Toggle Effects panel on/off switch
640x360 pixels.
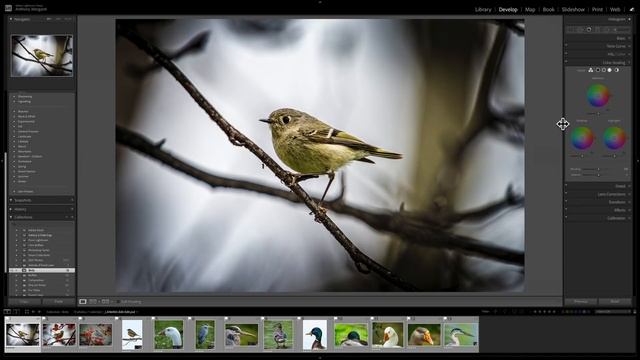(x=566, y=209)
